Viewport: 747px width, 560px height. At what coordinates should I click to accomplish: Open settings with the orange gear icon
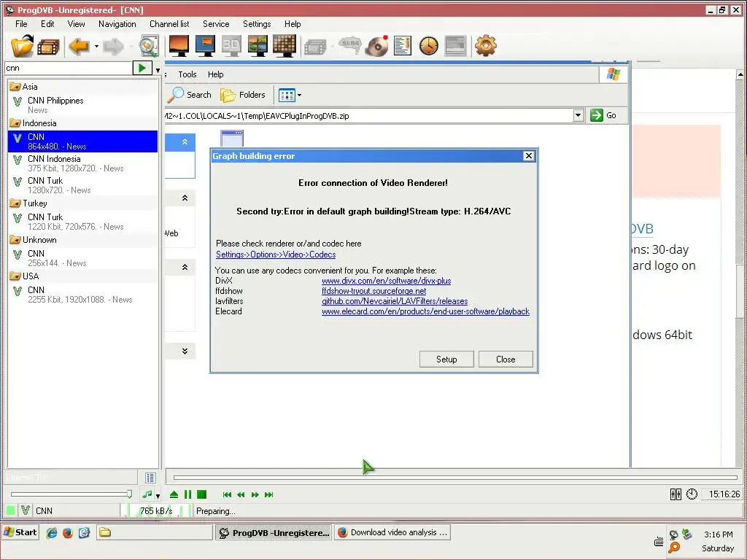click(485, 46)
